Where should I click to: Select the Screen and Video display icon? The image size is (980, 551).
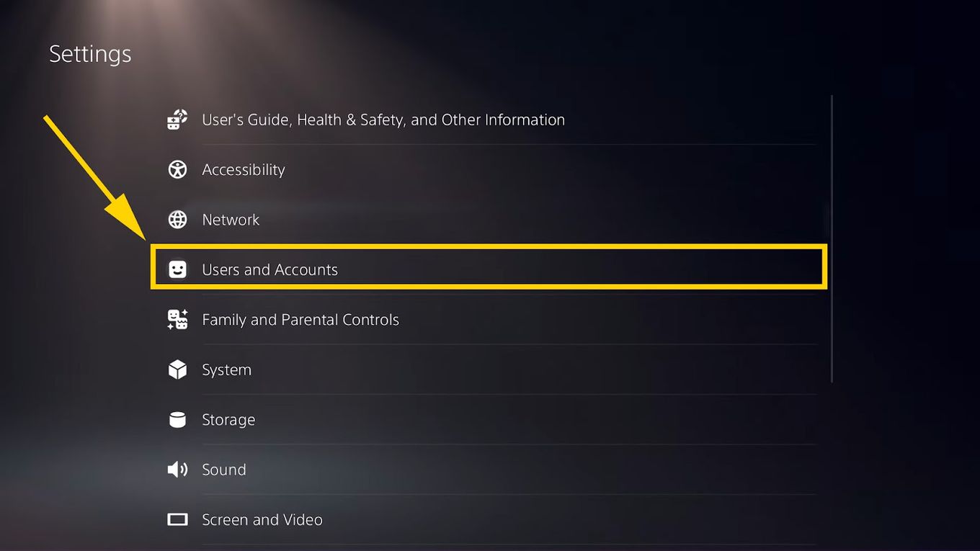(177, 519)
